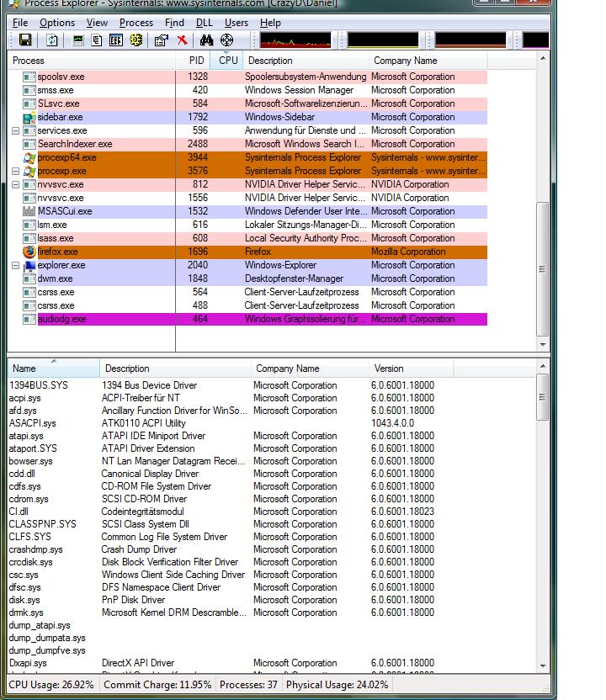This screenshot has width=606, height=700.
Task: Open process Properties toolbar icon
Action: tap(162, 40)
